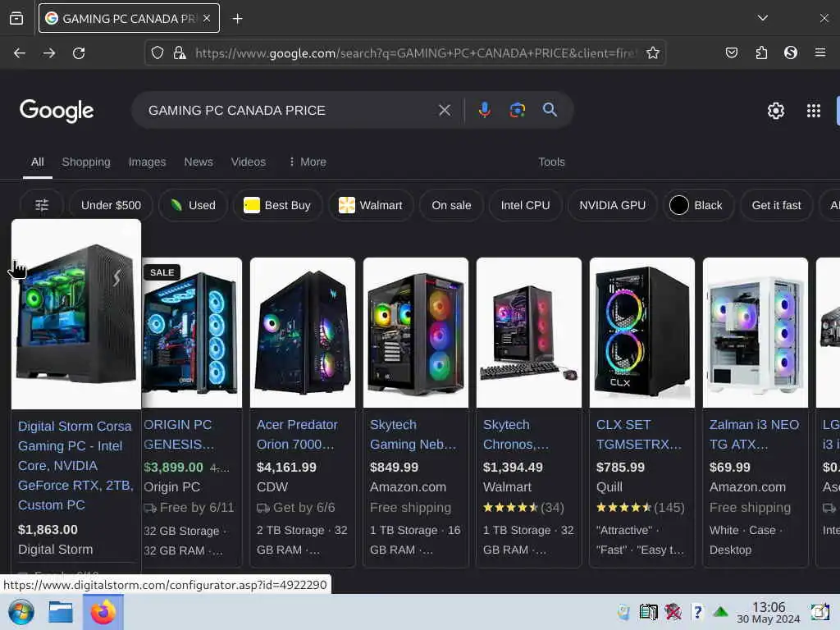
Task: Reload the current page
Action: tap(79, 53)
